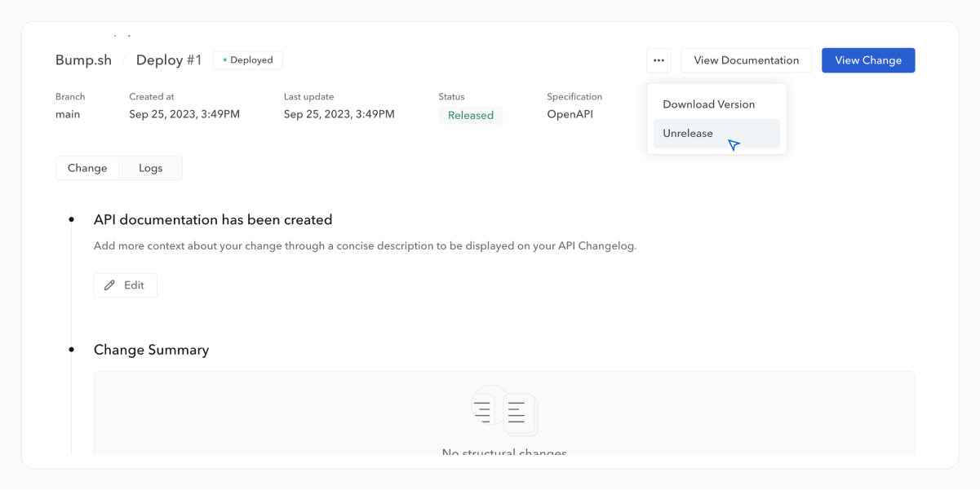The width and height of the screenshot is (980, 490).
Task: Click the OpenAPI specification value
Action: click(x=570, y=114)
